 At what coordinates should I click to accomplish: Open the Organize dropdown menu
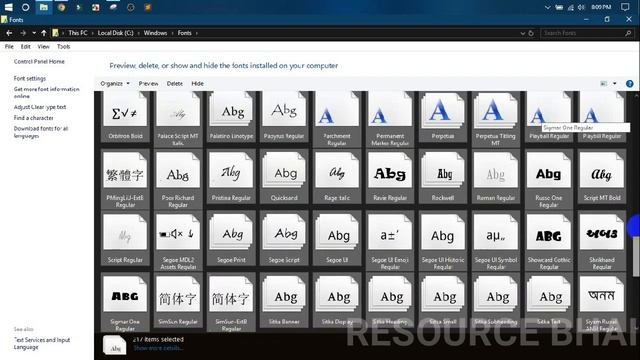[x=115, y=83]
